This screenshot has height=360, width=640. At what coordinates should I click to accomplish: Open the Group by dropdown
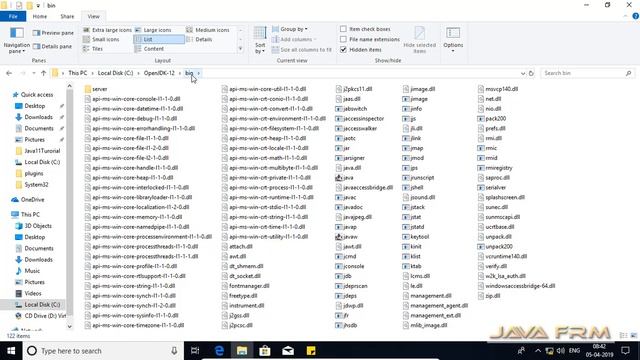[290, 29]
